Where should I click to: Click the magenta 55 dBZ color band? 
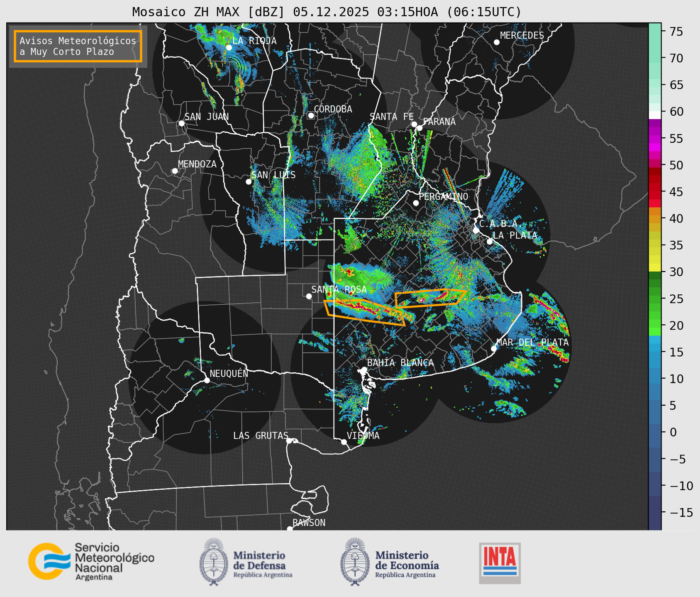(655, 138)
